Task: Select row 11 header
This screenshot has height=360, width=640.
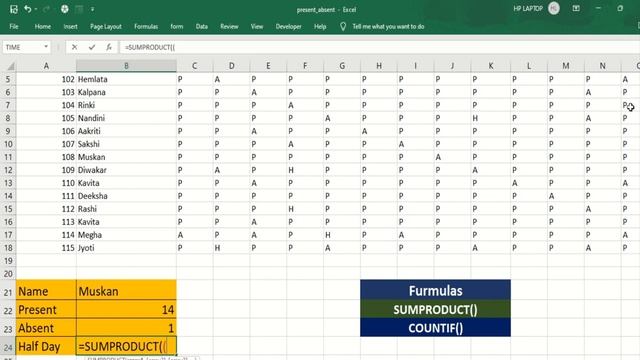Action: [x=8, y=157]
